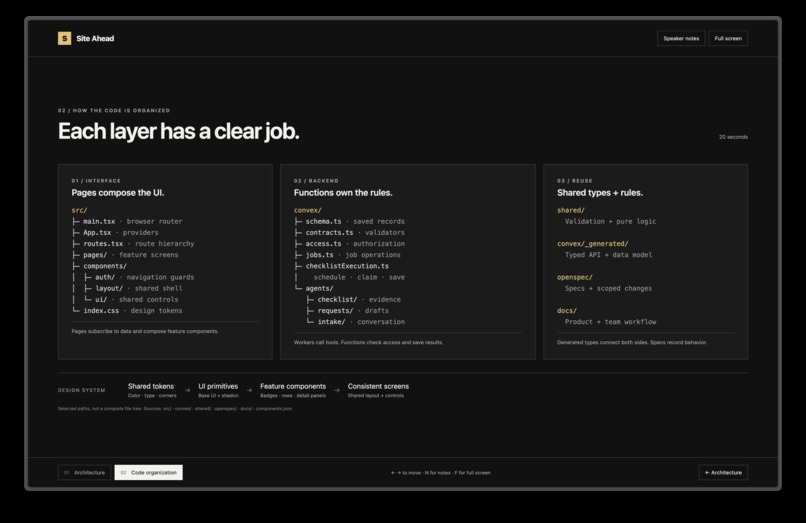Click '01 / INTERFACE' card label
Viewport: 806px width, 523px height.
[x=96, y=181]
